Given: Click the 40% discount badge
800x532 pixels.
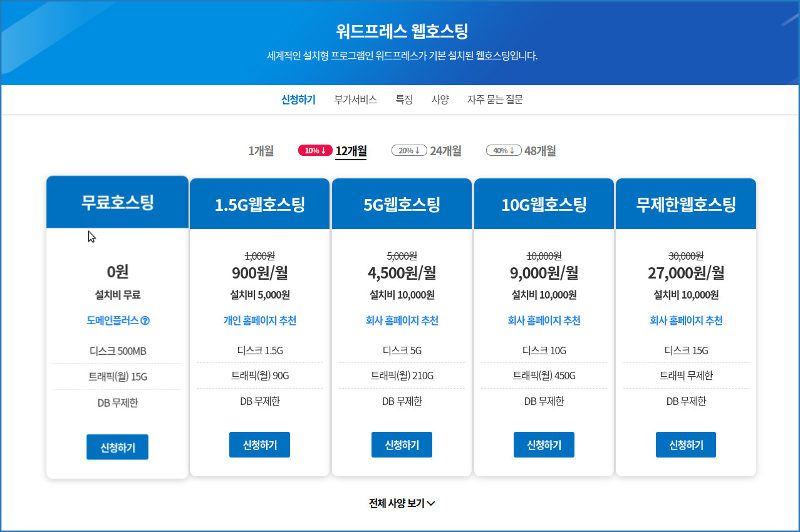Looking at the screenshot, I should (x=504, y=150).
